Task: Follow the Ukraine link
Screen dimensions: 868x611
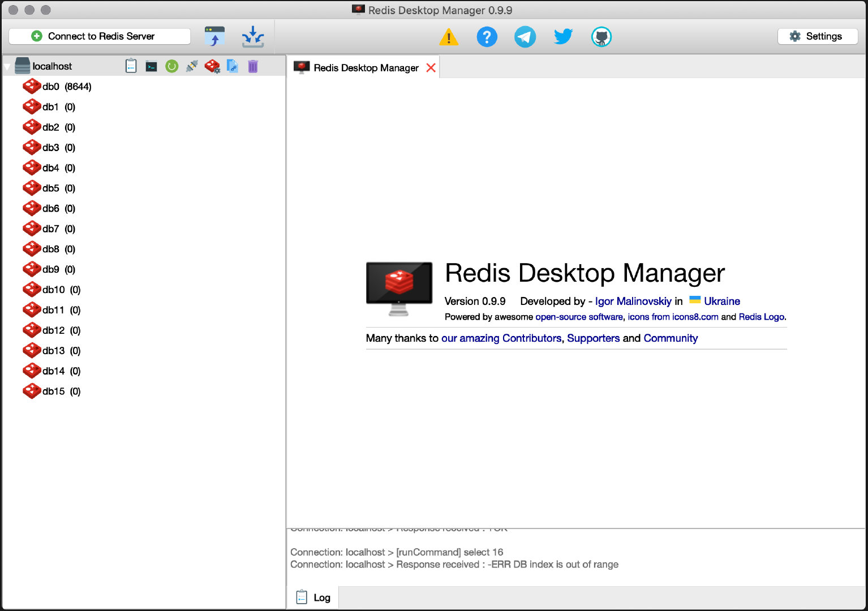Action: pos(721,302)
